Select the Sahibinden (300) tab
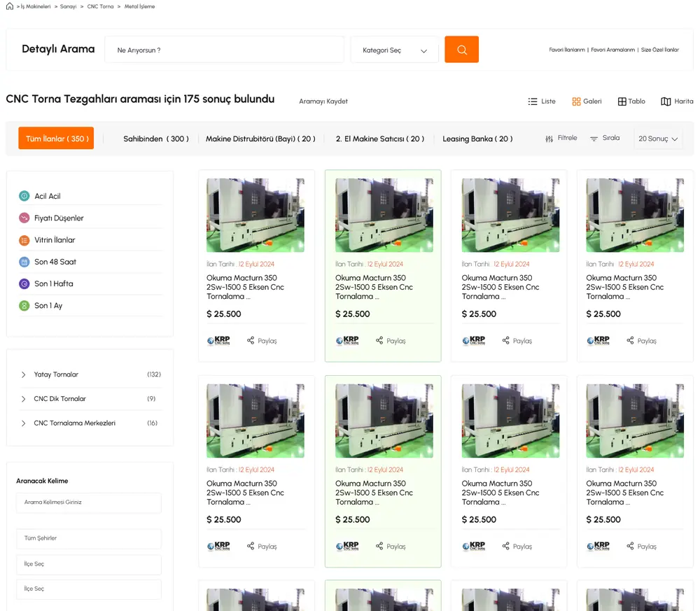This screenshot has width=700, height=611. pos(156,139)
